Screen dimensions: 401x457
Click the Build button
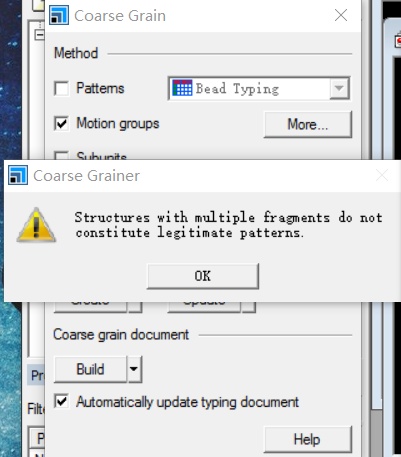pyautogui.click(x=90, y=369)
